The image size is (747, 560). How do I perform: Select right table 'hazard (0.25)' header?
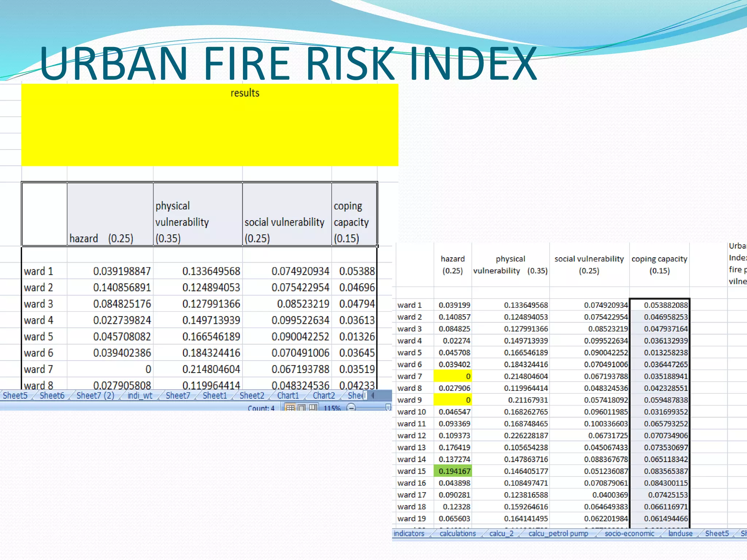point(453,265)
